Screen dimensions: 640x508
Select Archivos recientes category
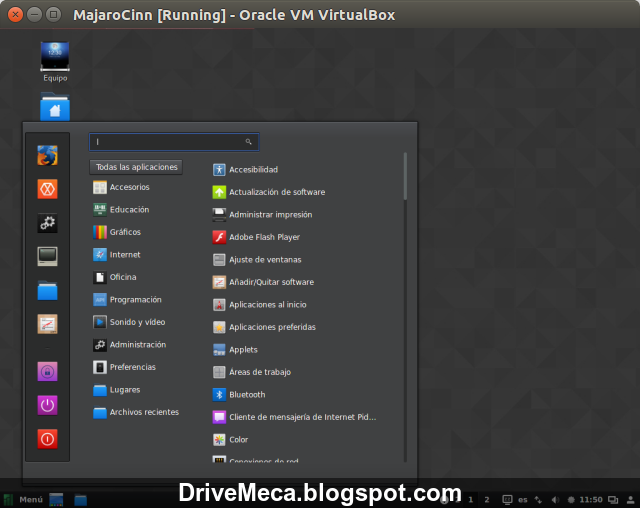(136, 412)
